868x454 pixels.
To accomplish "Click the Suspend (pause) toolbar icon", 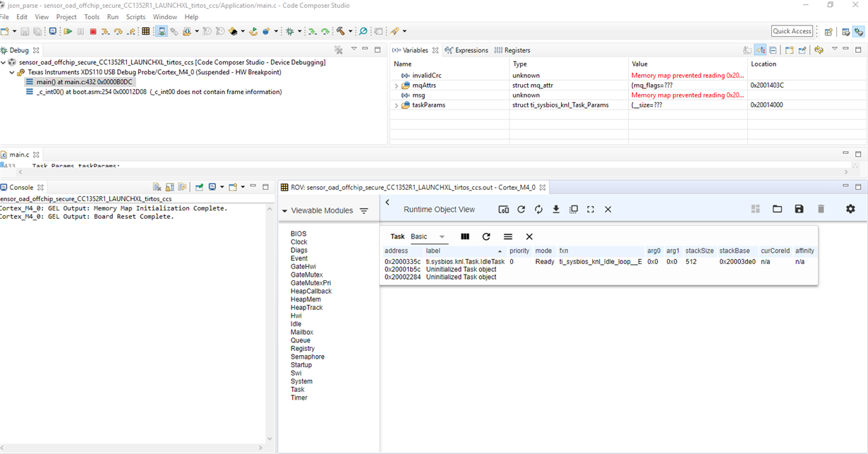I will click(80, 31).
